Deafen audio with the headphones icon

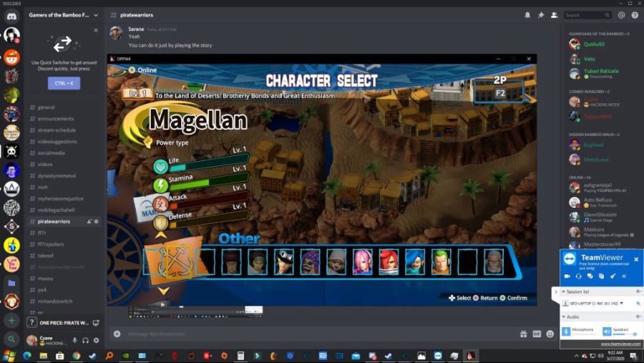85,340
